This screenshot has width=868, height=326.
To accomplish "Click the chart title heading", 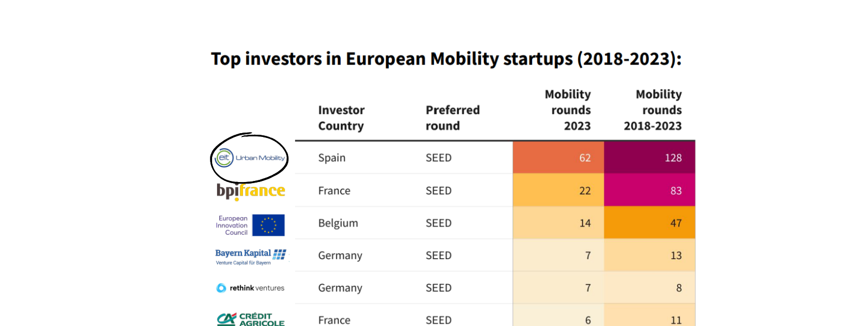I will (x=446, y=59).
